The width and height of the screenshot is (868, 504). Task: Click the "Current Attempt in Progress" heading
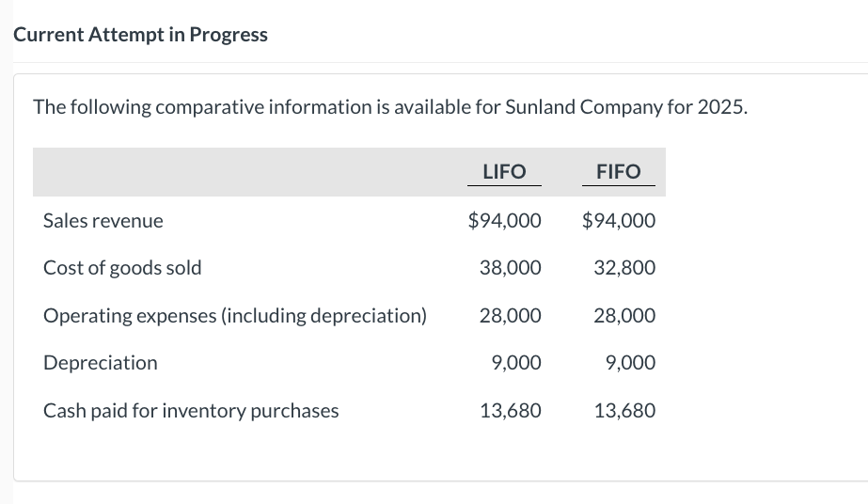140,35
